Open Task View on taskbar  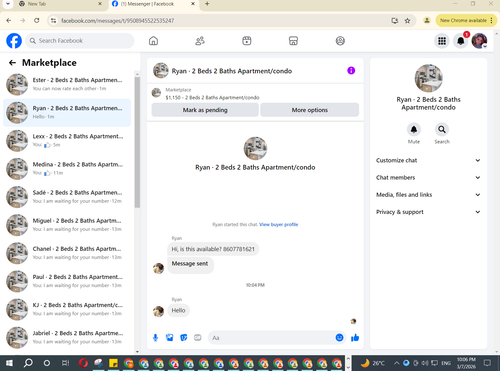click(x=65, y=363)
